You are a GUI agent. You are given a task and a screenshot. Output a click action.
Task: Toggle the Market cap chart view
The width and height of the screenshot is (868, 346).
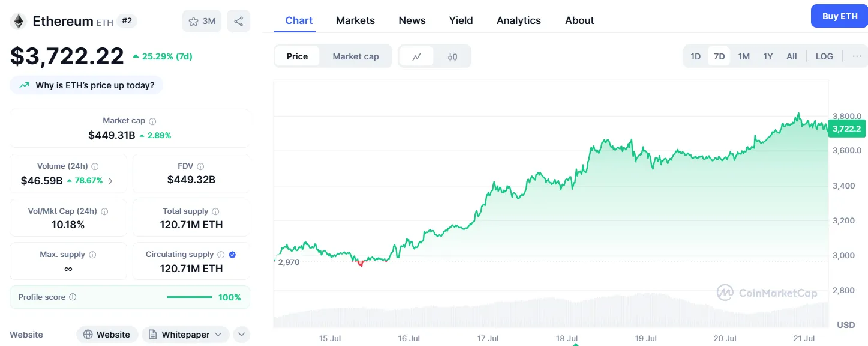[x=356, y=56]
